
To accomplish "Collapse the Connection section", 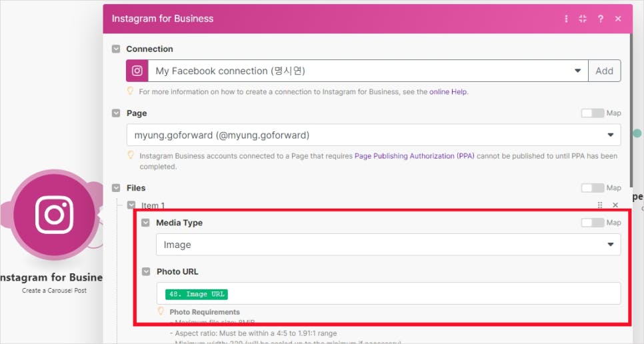I will [x=116, y=49].
